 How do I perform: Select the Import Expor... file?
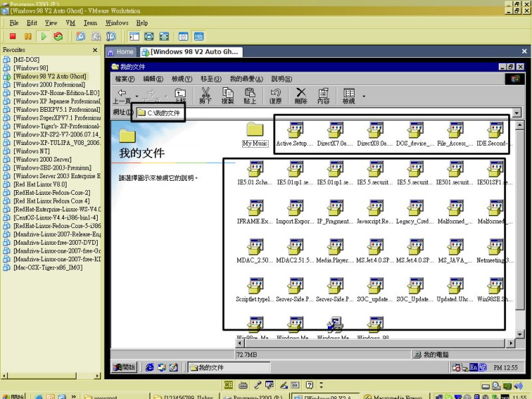(295, 212)
